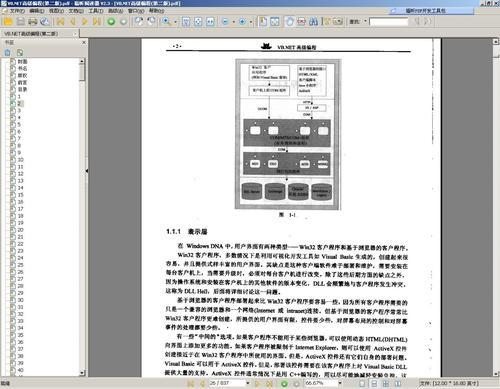Click the actual size view icon
The height and width of the screenshot is (389, 500).
click(186, 22)
